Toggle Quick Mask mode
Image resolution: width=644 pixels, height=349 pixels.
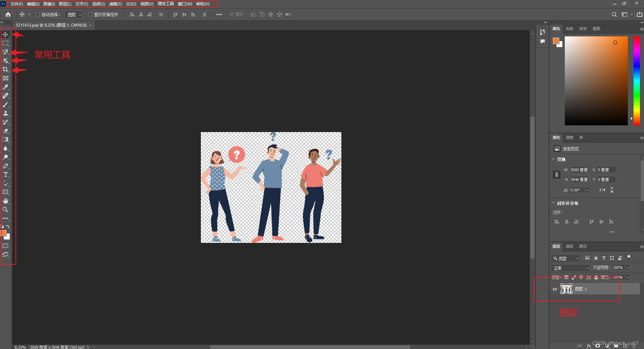pos(5,246)
